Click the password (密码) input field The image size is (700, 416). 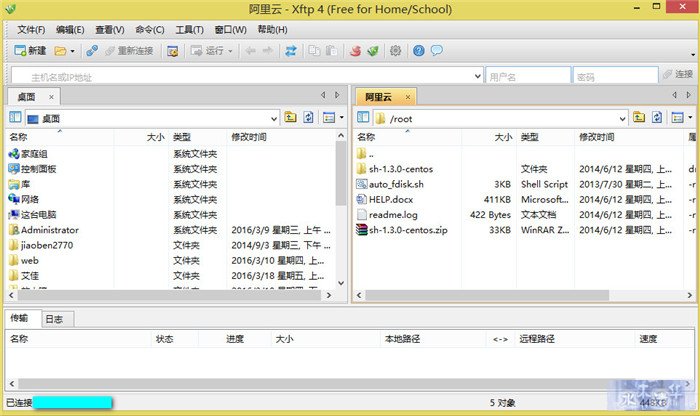(616, 76)
